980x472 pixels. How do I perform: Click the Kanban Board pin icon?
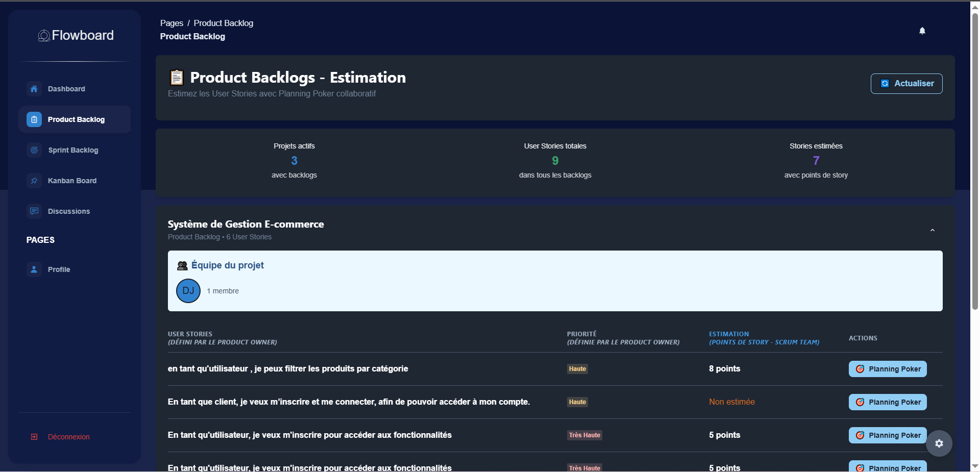point(34,181)
